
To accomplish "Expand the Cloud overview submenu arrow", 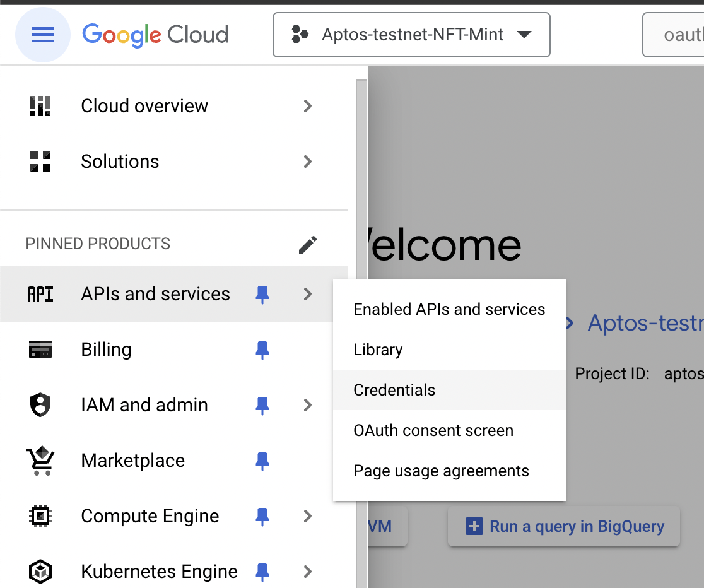I will coord(308,106).
